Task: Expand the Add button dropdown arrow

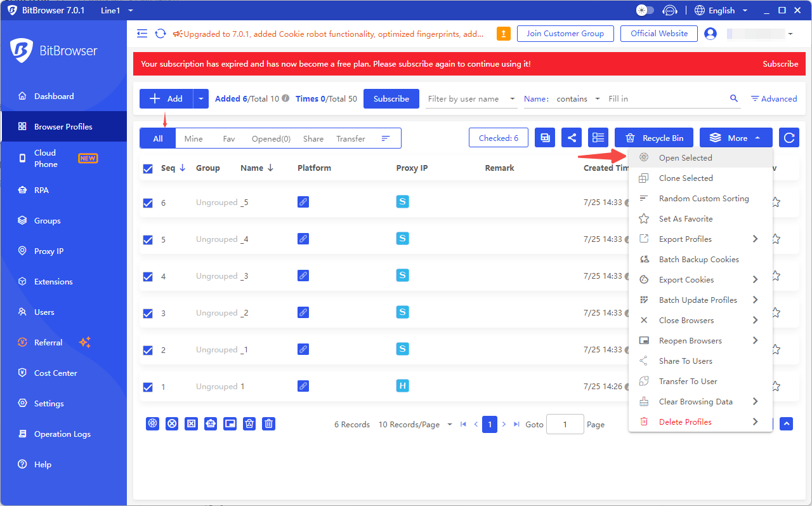Action: (x=201, y=98)
